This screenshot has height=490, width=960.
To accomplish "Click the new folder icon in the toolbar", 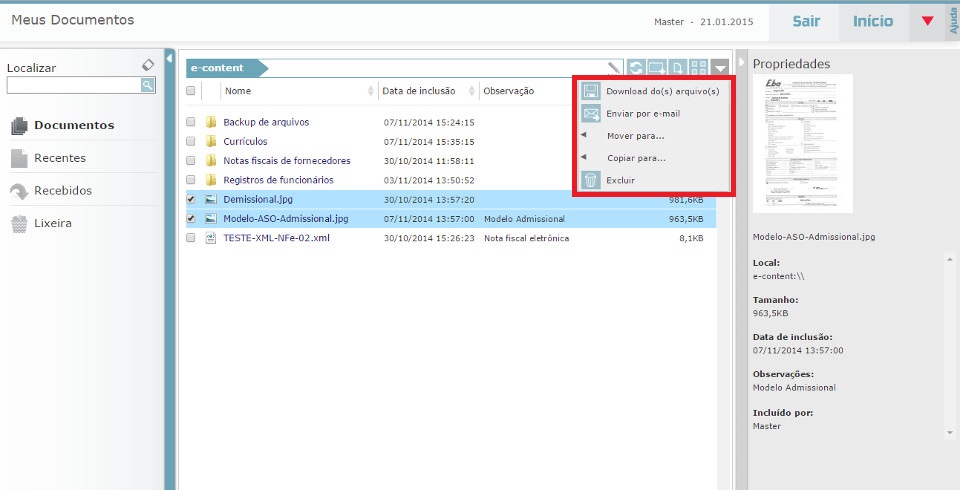I will click(x=657, y=68).
